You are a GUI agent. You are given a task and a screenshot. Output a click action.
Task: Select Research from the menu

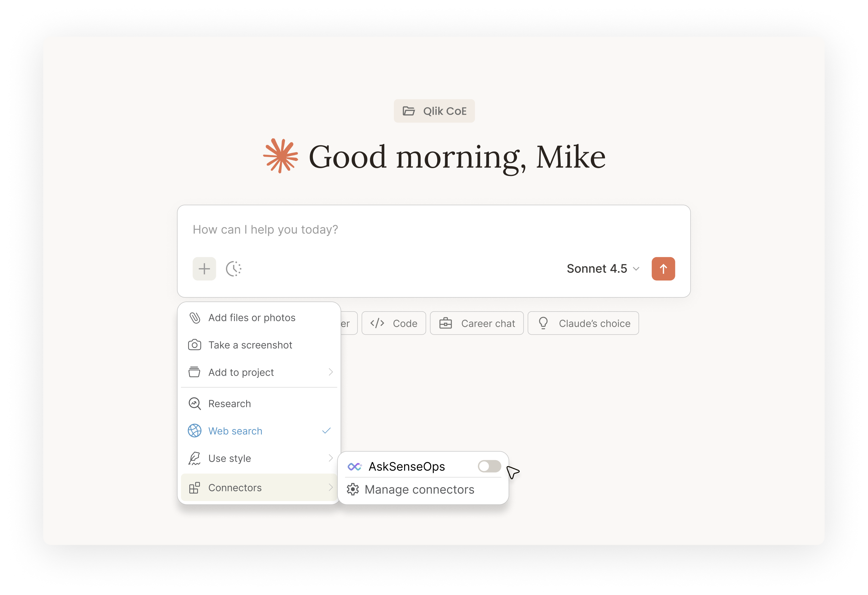[x=259, y=404]
